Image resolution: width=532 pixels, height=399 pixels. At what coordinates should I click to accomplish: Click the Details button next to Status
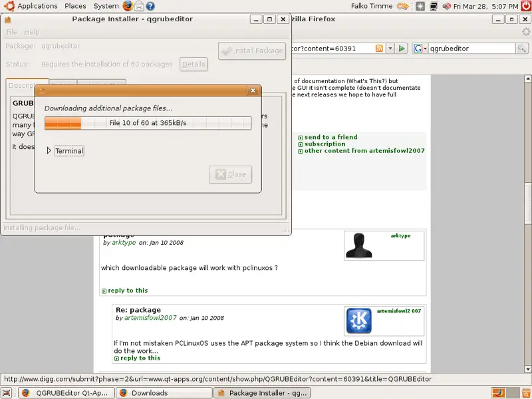click(x=194, y=64)
